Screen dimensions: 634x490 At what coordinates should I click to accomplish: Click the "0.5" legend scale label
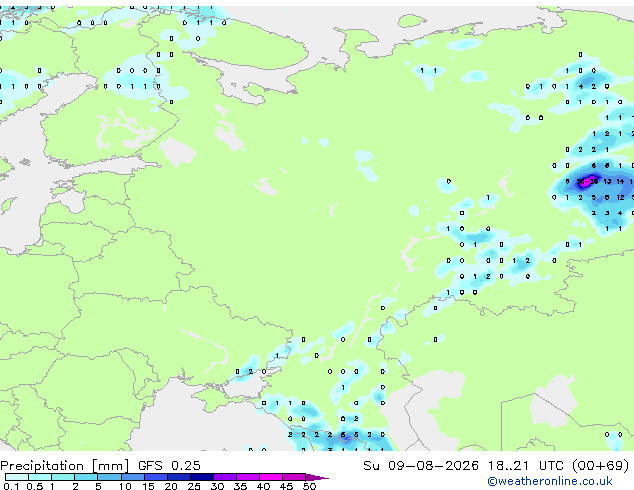35,486
